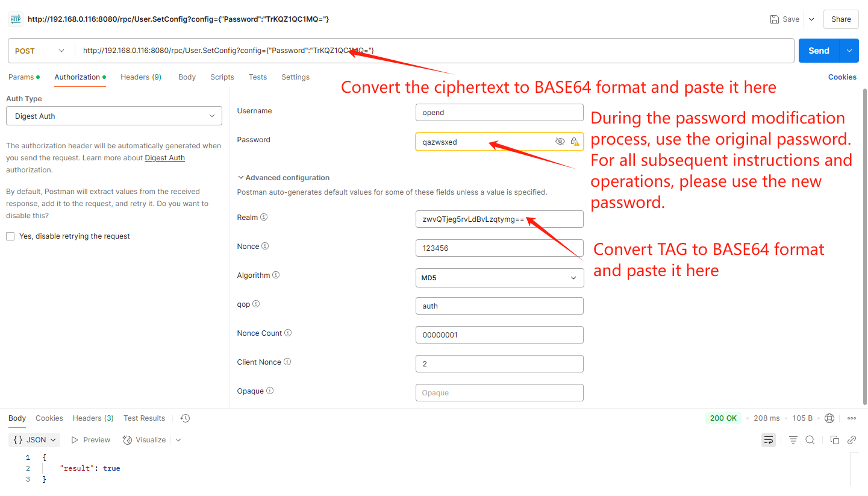Image resolution: width=868 pixels, height=496 pixels.
Task: Click the search icon in response toolbar
Action: coord(810,440)
